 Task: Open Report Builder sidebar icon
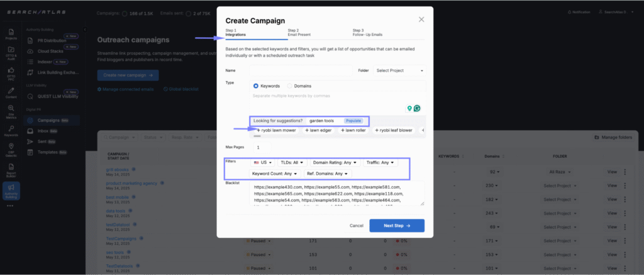(11, 170)
